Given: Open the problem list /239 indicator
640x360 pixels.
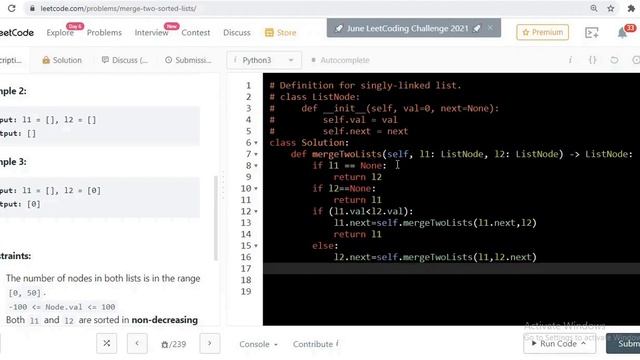Looking at the screenshot, I should 173,344.
